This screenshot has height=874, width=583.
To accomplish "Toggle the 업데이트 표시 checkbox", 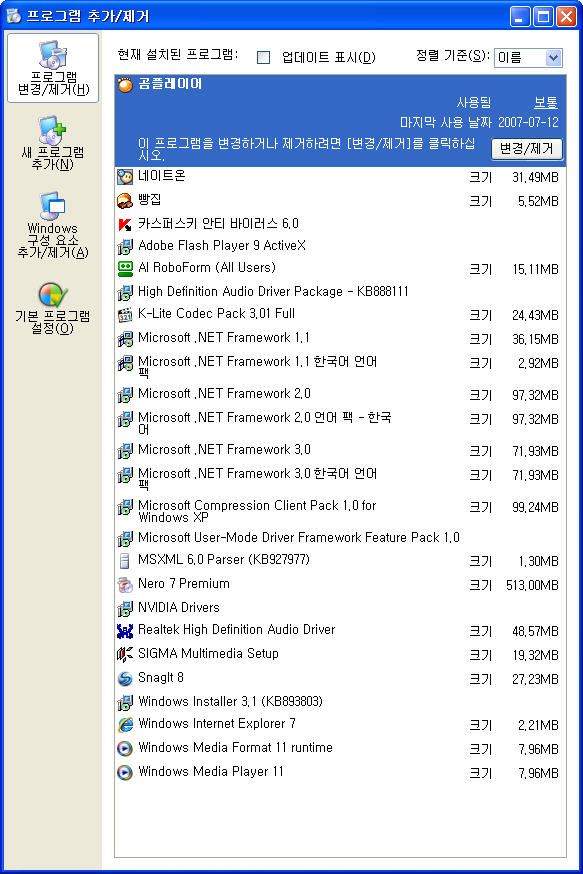I will coord(264,57).
